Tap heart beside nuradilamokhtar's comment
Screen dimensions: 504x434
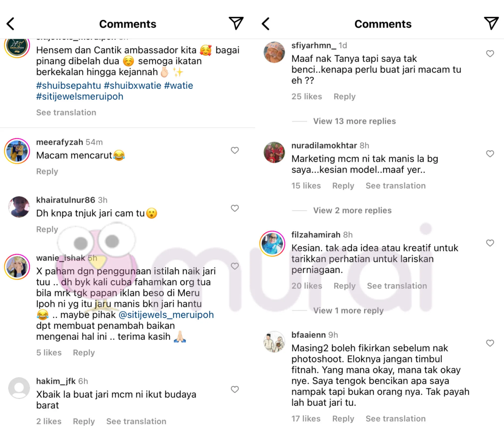coord(490,154)
